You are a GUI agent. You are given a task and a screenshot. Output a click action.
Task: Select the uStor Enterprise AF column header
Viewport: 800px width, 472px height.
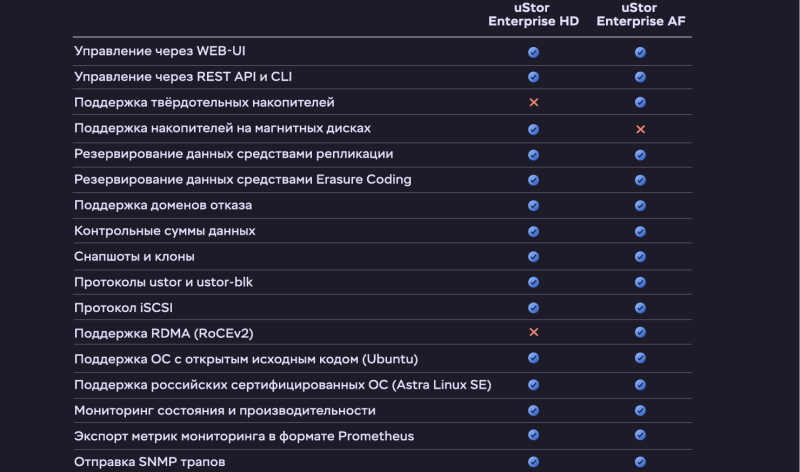641,14
